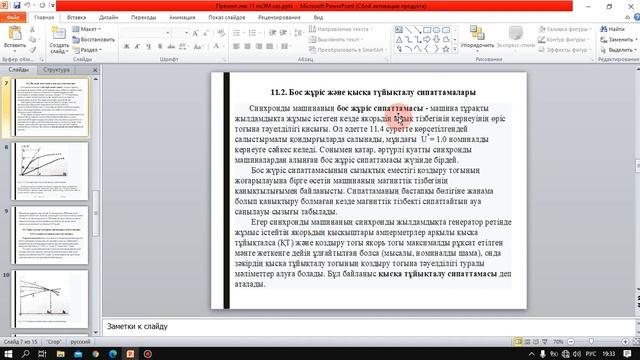Click the zoom in plus button

(625, 341)
